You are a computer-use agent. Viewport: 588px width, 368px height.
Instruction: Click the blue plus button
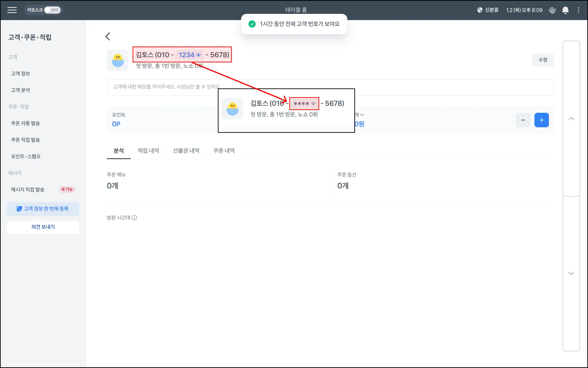(x=541, y=120)
